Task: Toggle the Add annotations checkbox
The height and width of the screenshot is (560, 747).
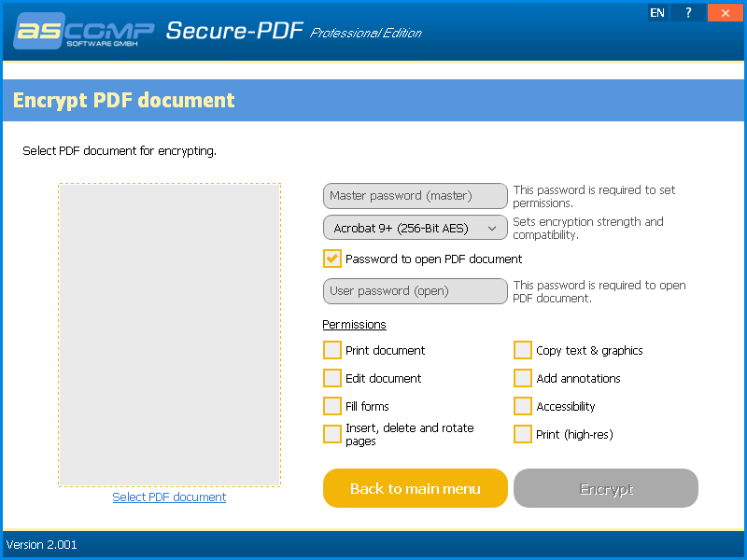Action: [x=523, y=378]
